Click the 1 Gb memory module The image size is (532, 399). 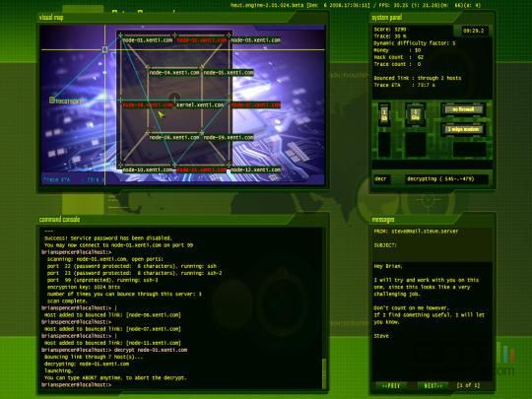click(384, 114)
